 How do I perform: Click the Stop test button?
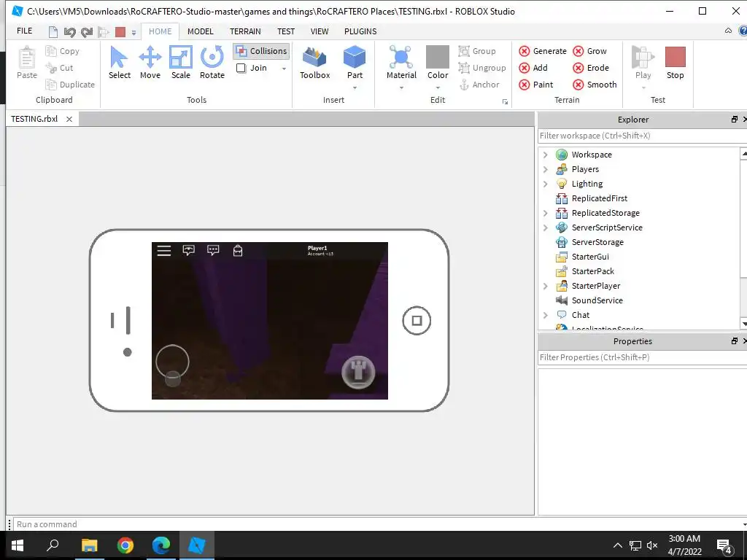[x=675, y=63]
